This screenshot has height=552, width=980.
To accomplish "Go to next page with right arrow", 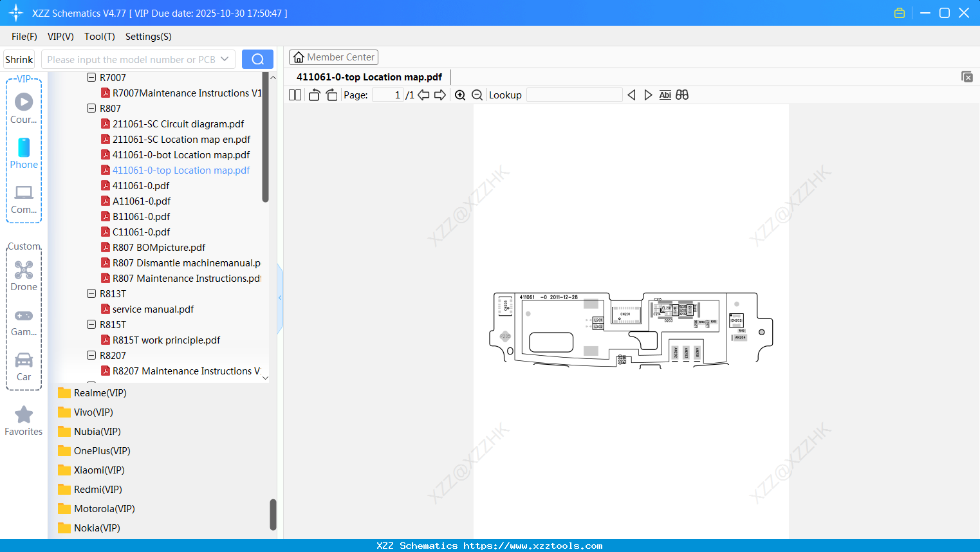I will (x=440, y=95).
